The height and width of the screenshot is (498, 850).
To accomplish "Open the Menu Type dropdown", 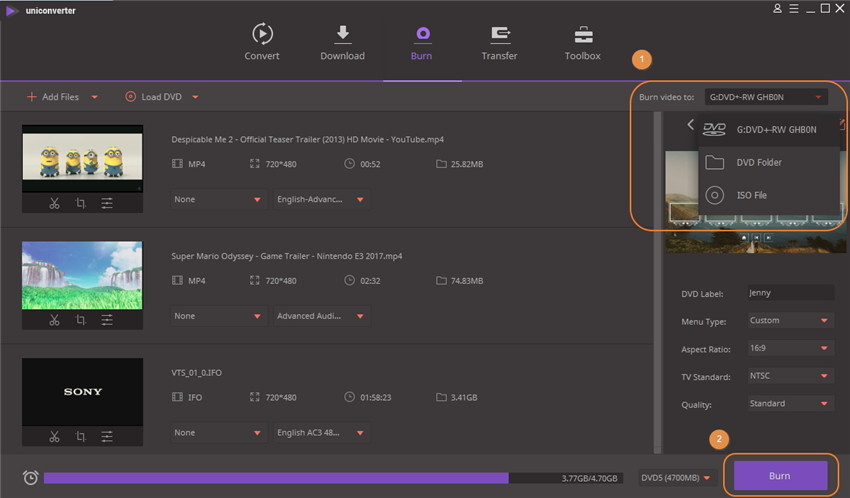I will click(x=790, y=321).
